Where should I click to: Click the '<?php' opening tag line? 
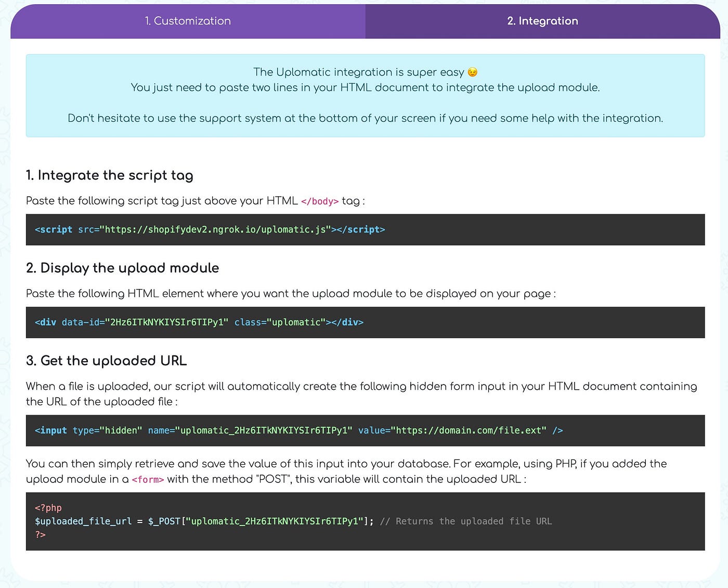pos(48,508)
